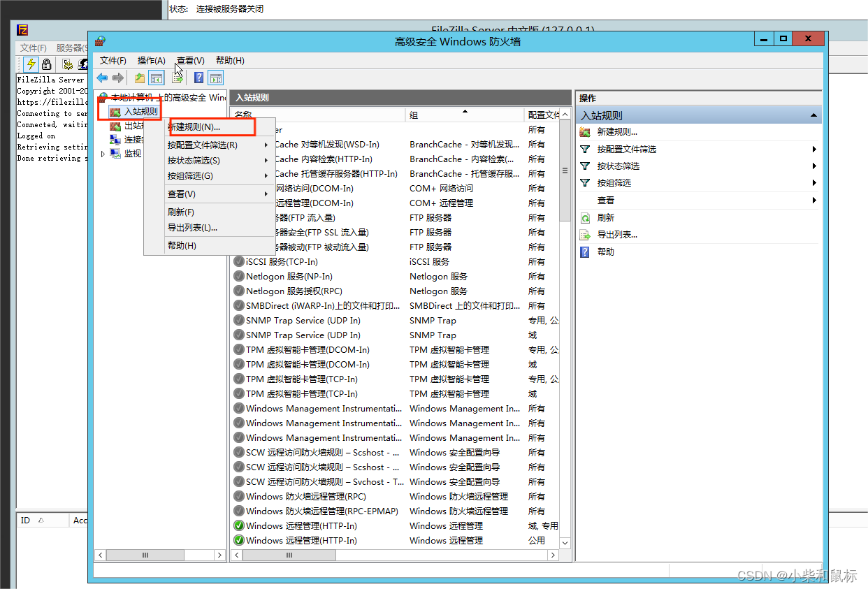Click the lightning bolt icon in the FileZilla Server toolbar

point(31,64)
